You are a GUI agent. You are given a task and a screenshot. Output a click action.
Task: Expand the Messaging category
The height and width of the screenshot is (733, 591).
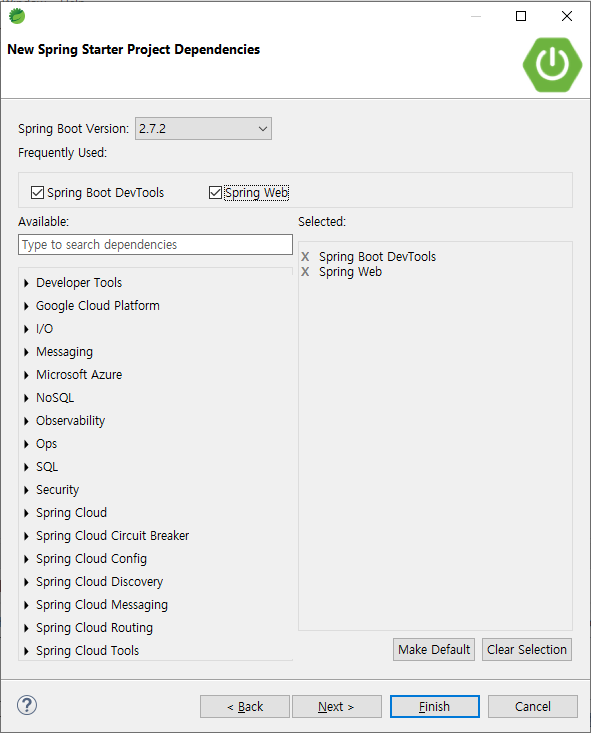click(26, 352)
